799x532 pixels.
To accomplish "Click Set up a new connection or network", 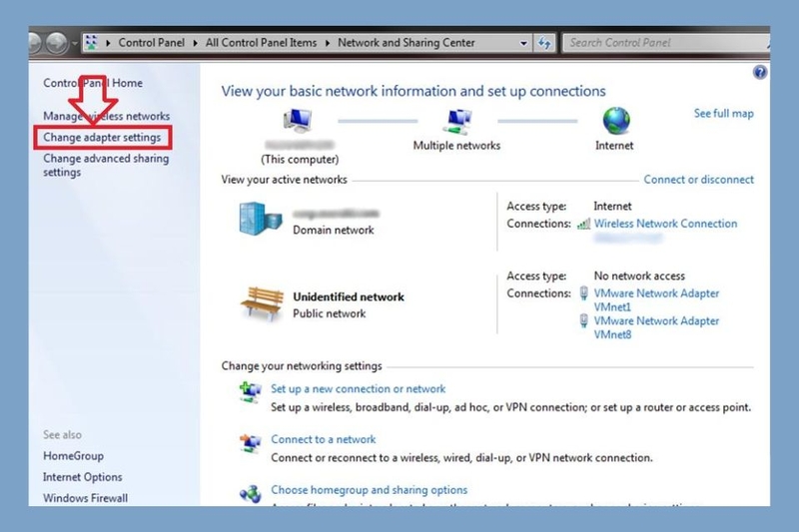I will click(359, 389).
